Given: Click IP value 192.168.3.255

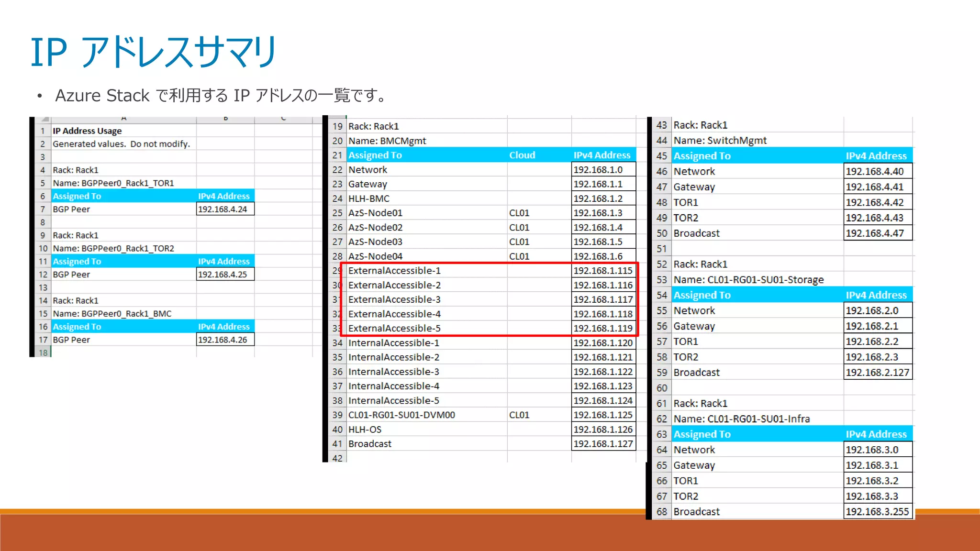Looking at the screenshot, I should click(x=878, y=512).
